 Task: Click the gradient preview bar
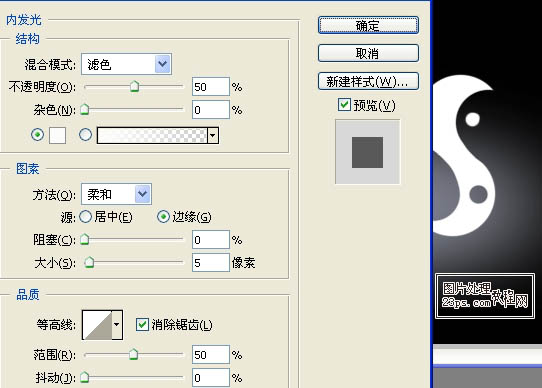pos(152,135)
